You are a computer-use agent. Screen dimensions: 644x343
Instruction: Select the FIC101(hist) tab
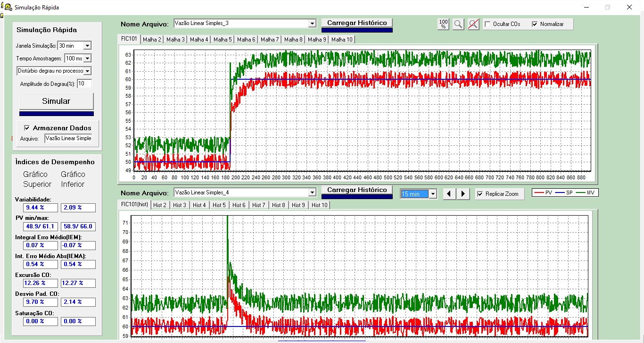(134, 204)
